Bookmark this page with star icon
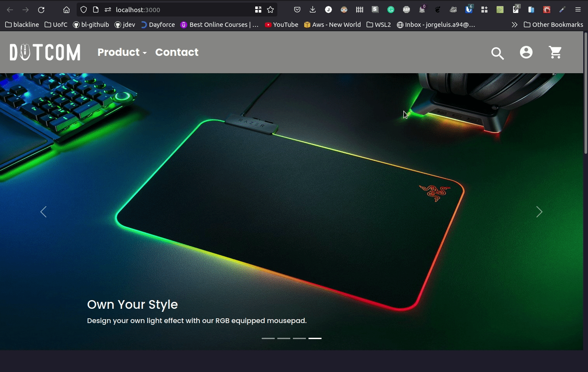Image resolution: width=588 pixels, height=372 pixels. (270, 10)
